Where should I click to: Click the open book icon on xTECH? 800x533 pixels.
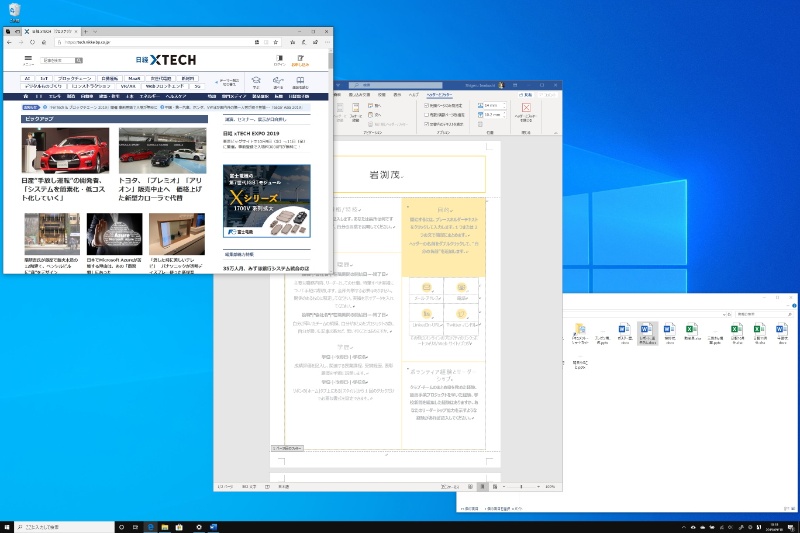pos(300,80)
